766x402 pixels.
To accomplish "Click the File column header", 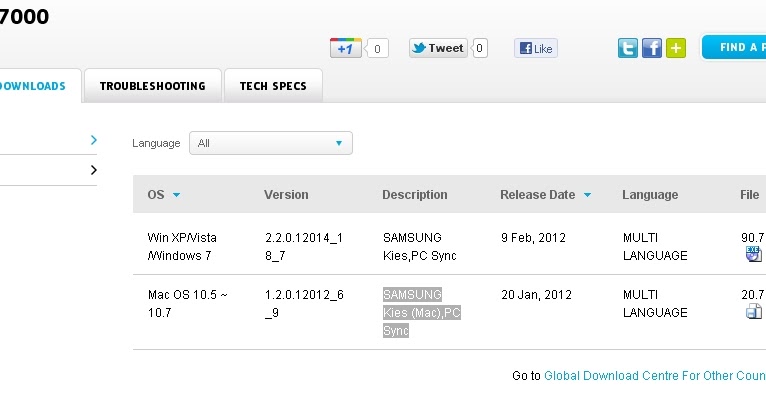I will click(749, 195).
